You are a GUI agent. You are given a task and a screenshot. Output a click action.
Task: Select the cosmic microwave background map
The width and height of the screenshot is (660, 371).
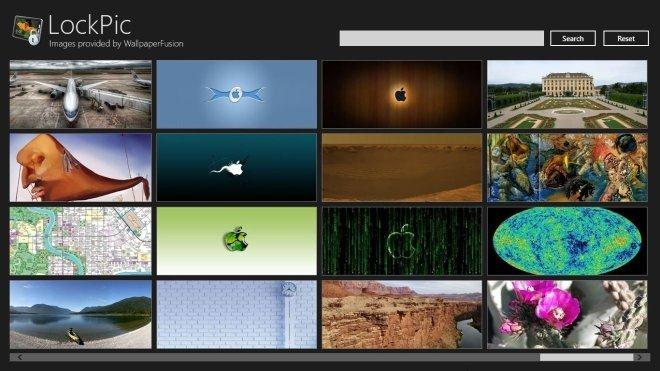click(567, 241)
